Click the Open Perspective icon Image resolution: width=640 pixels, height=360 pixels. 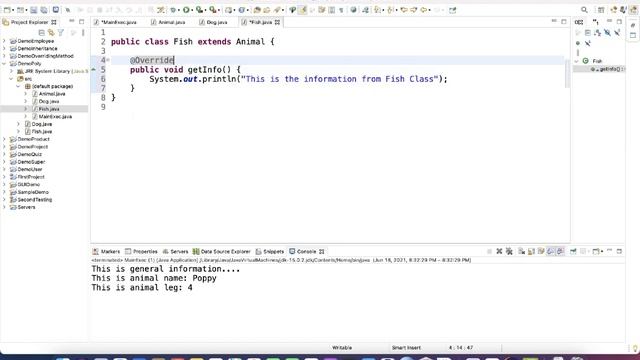[x=601, y=10]
